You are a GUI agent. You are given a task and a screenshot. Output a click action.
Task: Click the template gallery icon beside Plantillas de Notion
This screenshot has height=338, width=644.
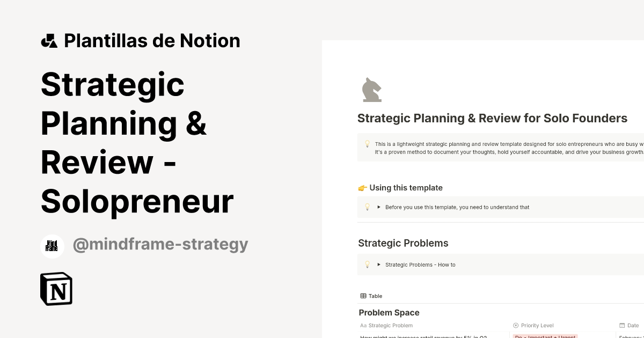49,40
